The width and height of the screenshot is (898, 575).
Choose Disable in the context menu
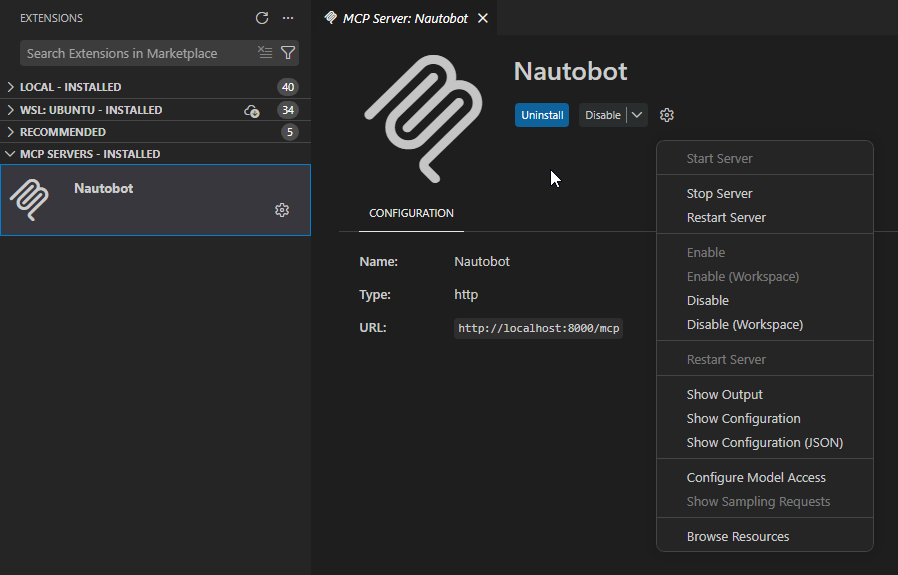pyautogui.click(x=765, y=301)
